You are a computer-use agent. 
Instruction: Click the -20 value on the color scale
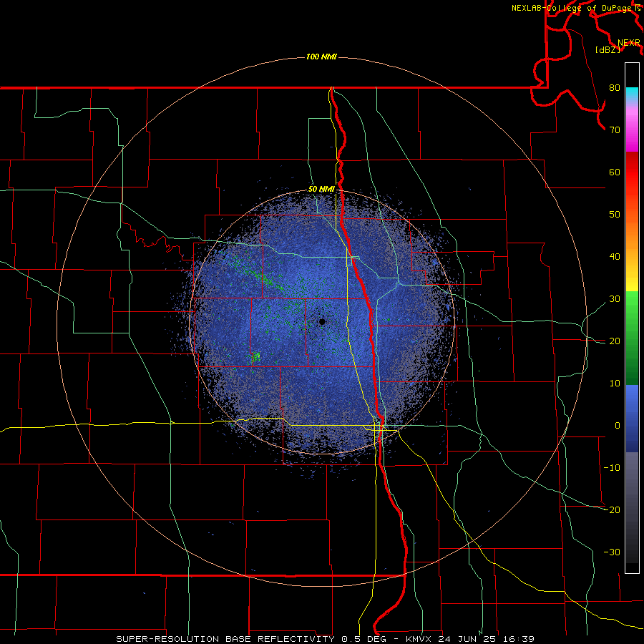tap(612, 509)
